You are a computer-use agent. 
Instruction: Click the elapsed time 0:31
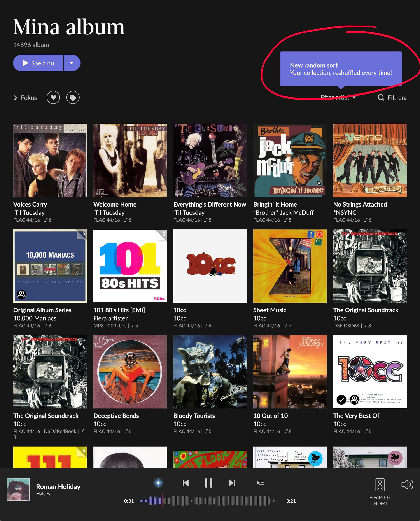(x=129, y=501)
